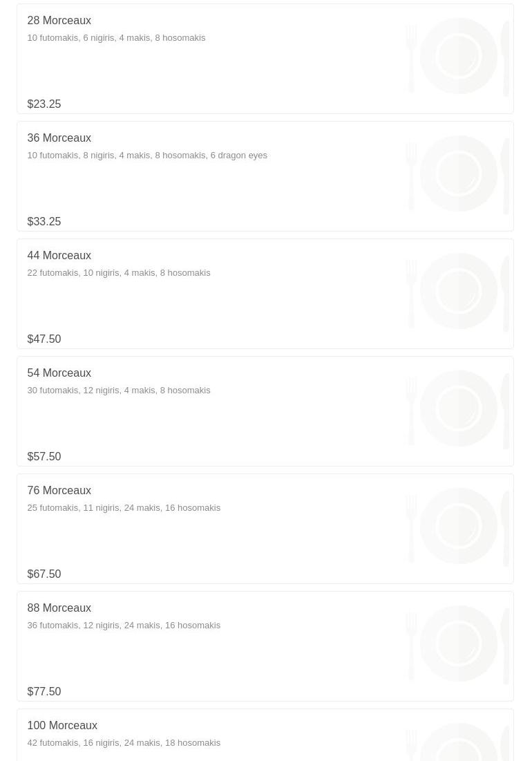Click the $23.25 price
Viewport: 532px width, 761px height.
click(x=44, y=104)
